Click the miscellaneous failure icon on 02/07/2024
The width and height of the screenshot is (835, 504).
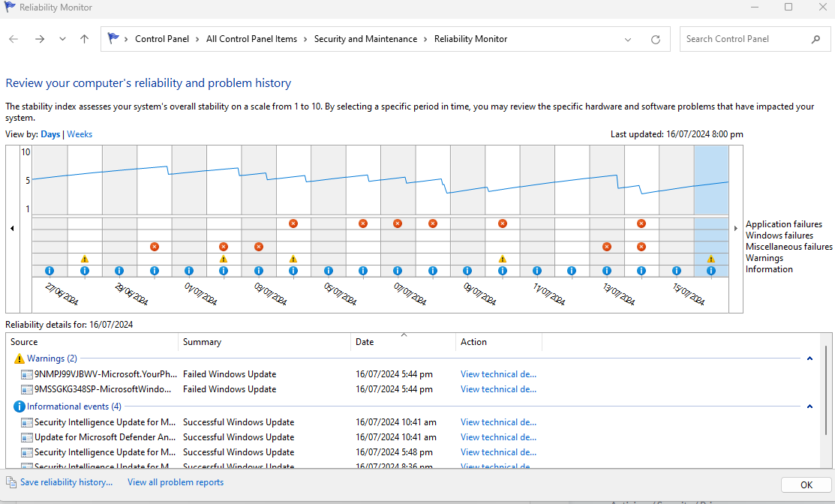[x=223, y=247]
